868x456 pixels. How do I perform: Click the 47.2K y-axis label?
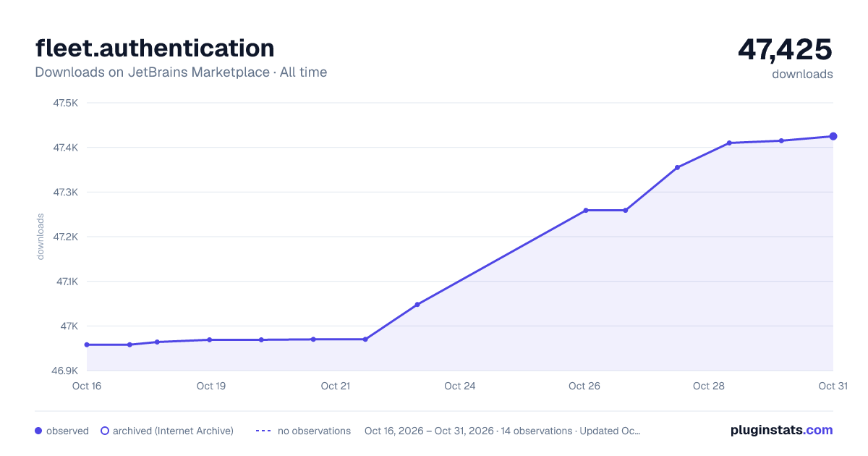tap(65, 237)
